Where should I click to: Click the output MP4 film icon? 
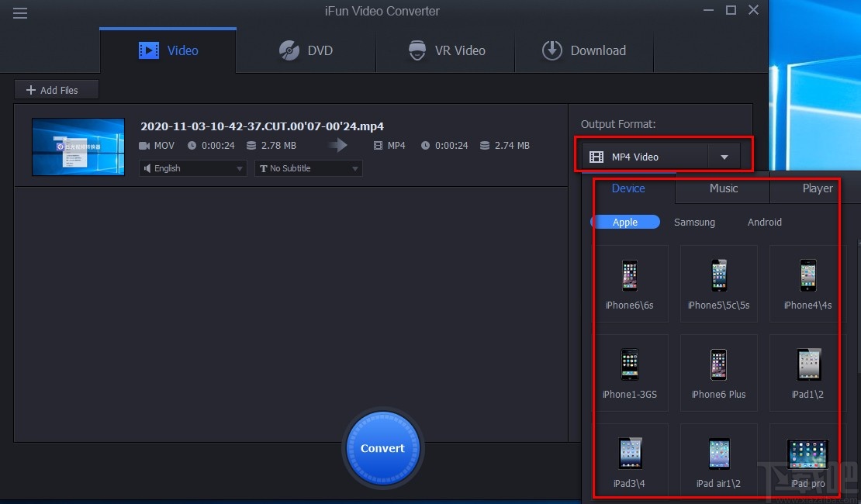378,146
